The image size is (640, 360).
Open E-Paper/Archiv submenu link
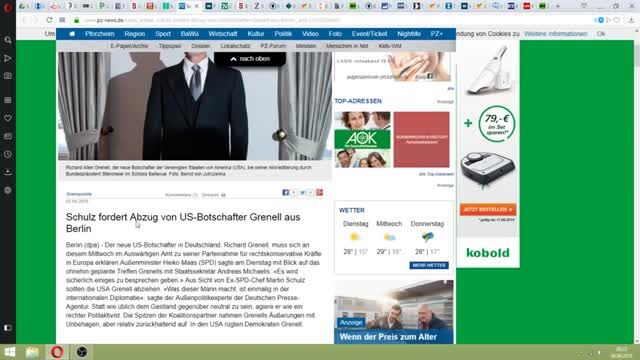129,46
